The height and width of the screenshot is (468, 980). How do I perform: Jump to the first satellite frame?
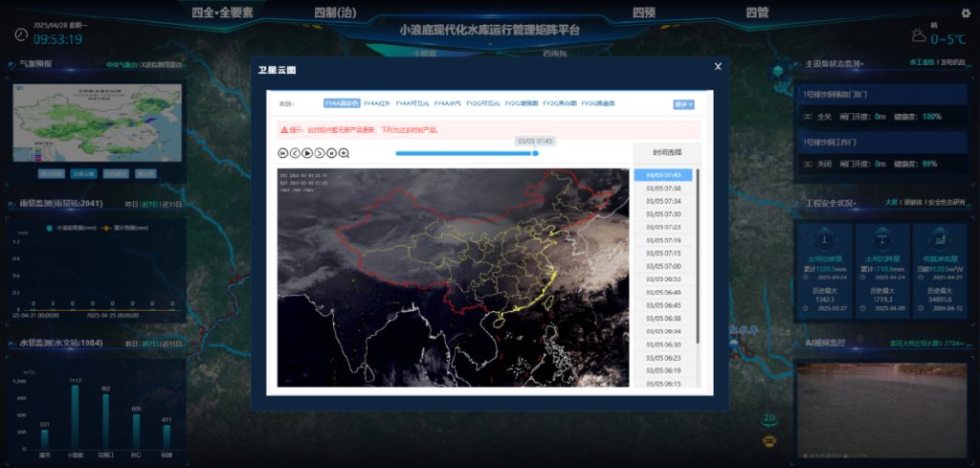pyautogui.click(x=283, y=152)
